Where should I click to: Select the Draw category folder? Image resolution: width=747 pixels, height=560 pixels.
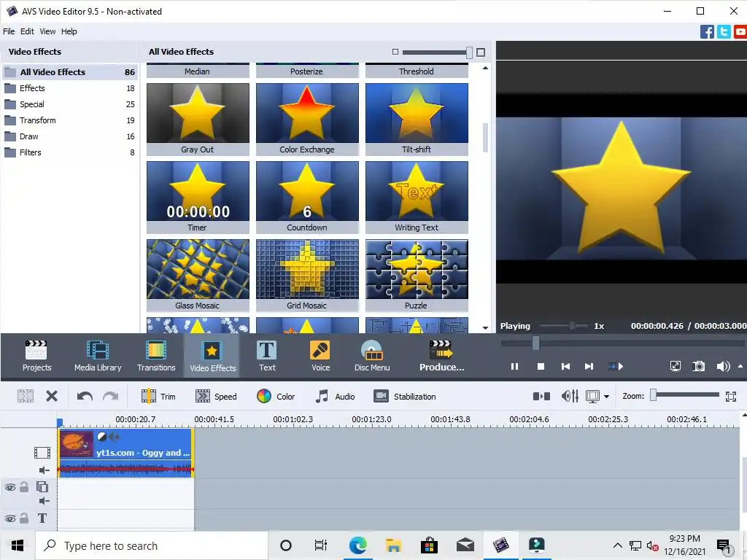pyautogui.click(x=70, y=136)
